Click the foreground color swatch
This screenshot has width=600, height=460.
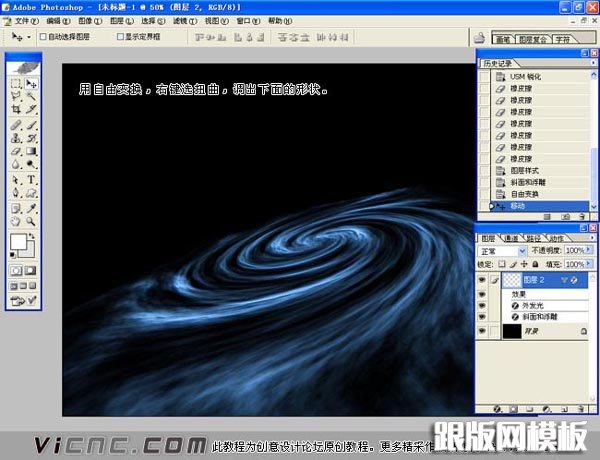18,241
